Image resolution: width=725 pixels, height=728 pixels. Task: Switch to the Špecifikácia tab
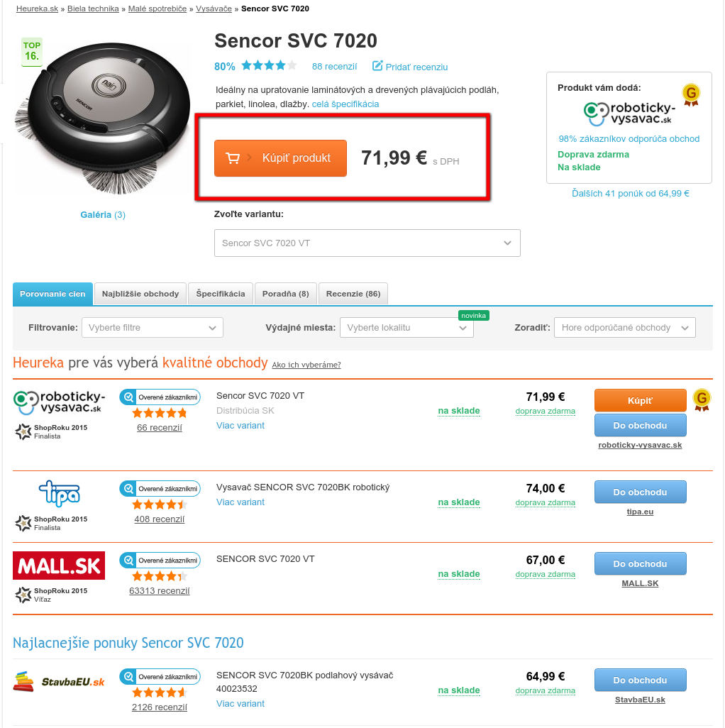(x=221, y=294)
